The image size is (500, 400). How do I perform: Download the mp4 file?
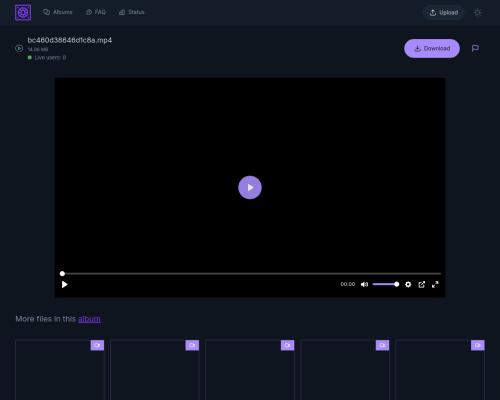432,48
